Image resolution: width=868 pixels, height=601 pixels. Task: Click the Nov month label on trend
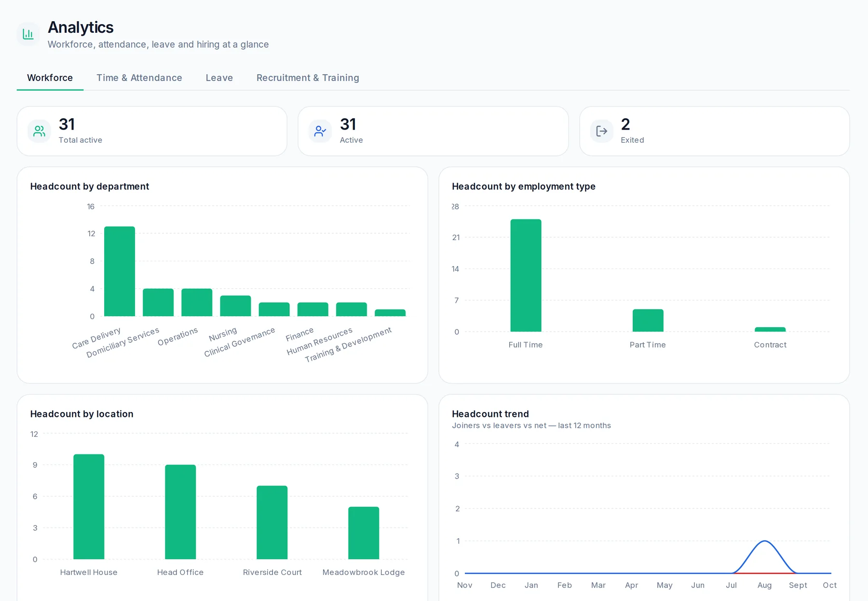[x=465, y=585]
